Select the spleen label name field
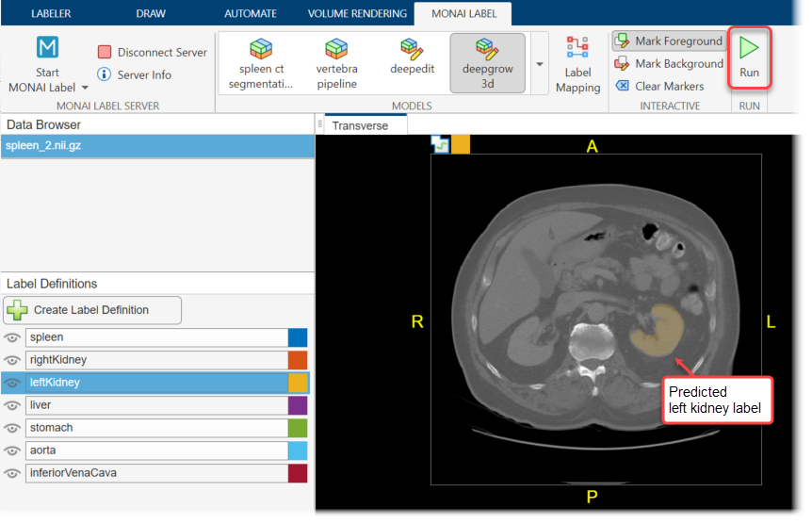 click(157, 337)
